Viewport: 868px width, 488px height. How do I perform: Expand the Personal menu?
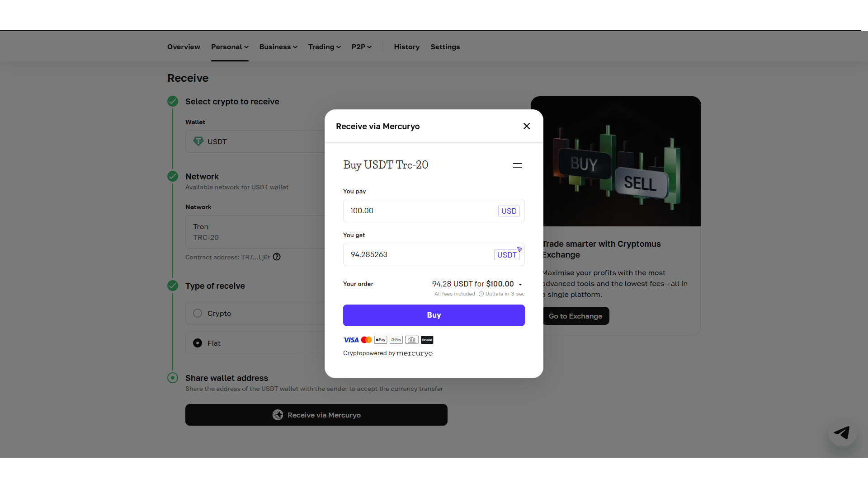[x=230, y=47]
